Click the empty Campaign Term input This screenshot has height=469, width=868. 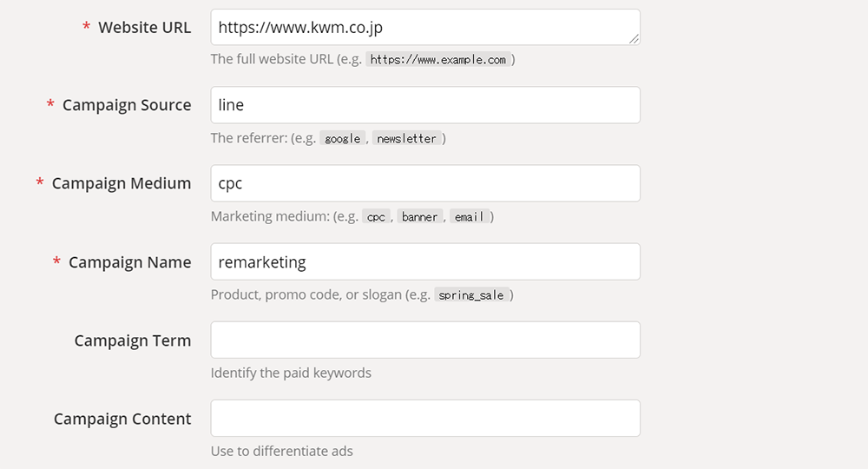[425, 340]
